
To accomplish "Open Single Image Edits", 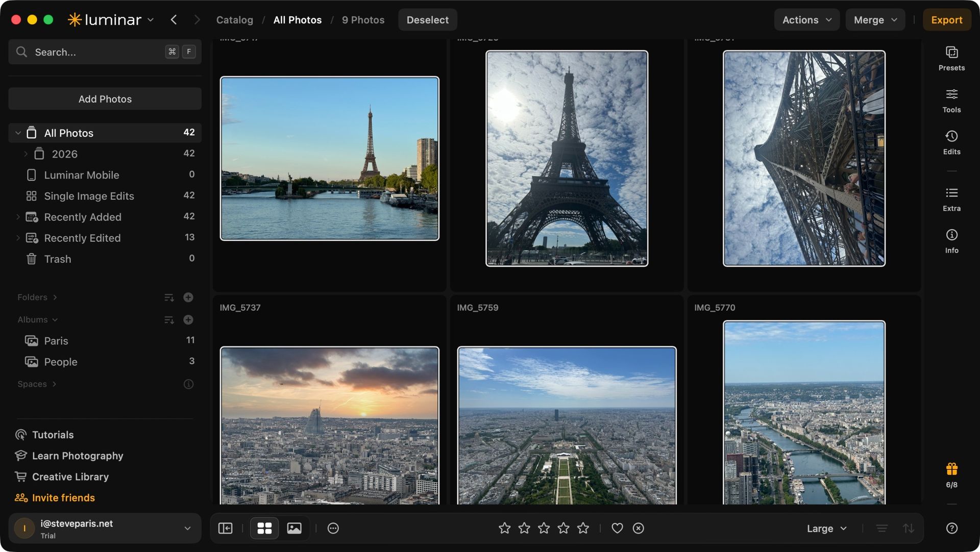I will click(x=105, y=196).
